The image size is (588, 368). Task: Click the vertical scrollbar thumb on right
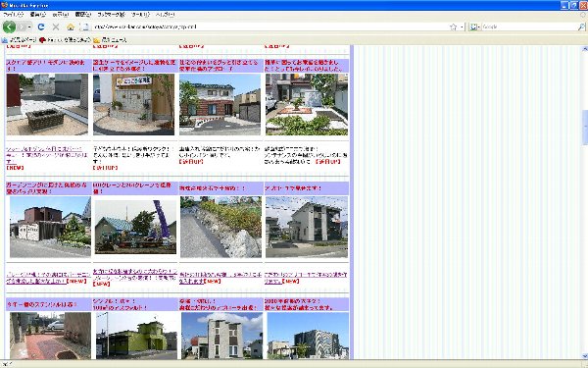coord(585,128)
